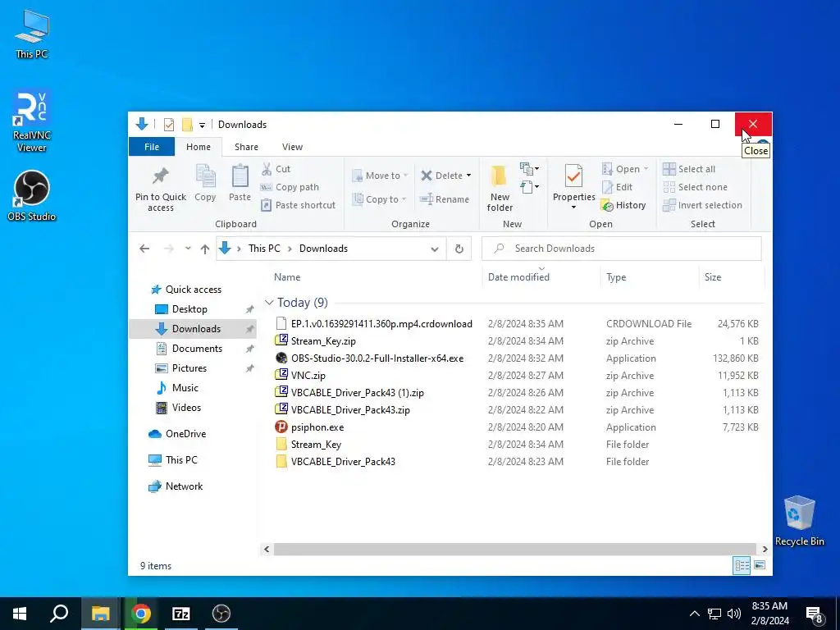Image resolution: width=840 pixels, height=630 pixels.
Task: Collapse the Today (9) group
Action: click(x=269, y=303)
